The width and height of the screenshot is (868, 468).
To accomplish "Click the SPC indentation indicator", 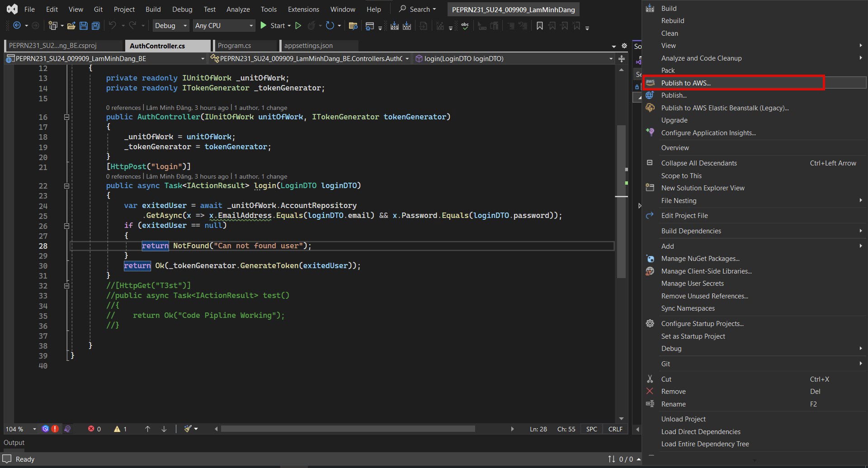I will pyautogui.click(x=591, y=429).
